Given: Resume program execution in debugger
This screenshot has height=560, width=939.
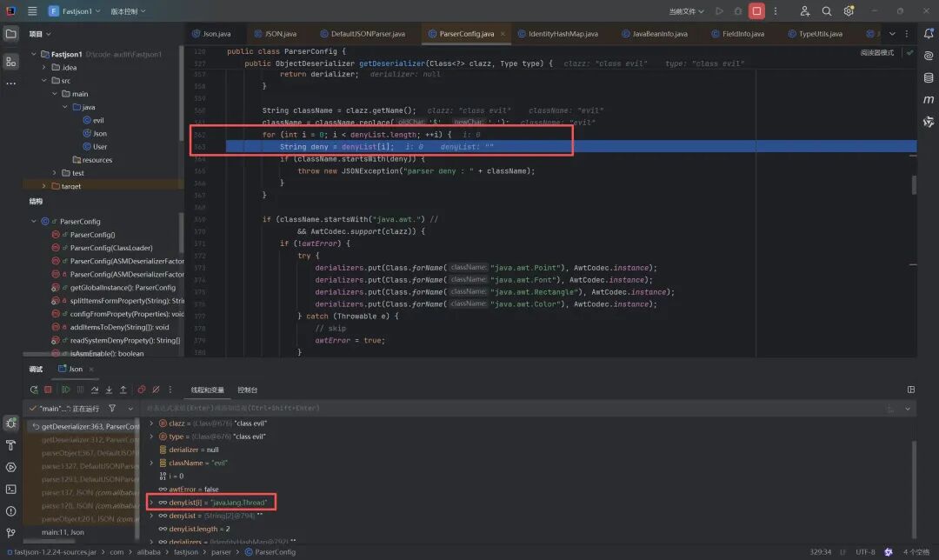Looking at the screenshot, I should point(66,390).
